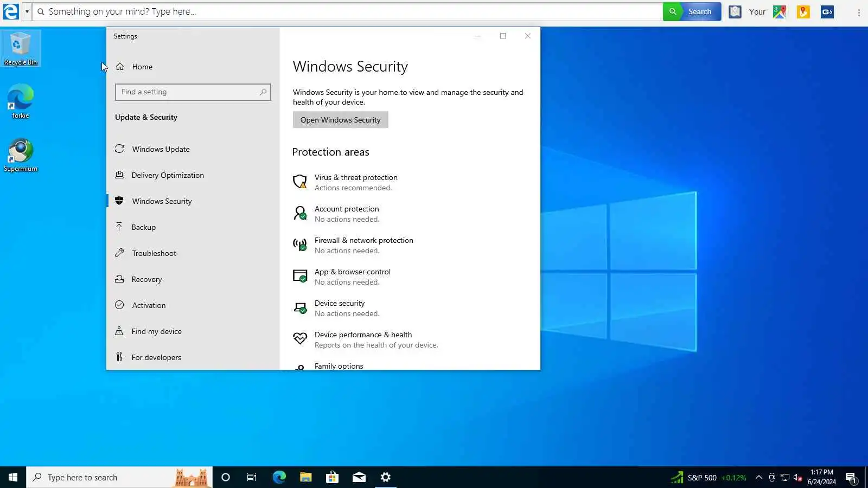Image resolution: width=868 pixels, height=488 pixels.
Task: Open the Activation page
Action: point(193,305)
